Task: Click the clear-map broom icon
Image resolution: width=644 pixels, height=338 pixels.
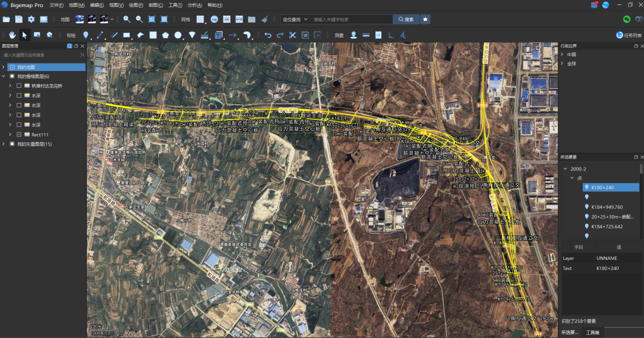Action: pos(264,19)
